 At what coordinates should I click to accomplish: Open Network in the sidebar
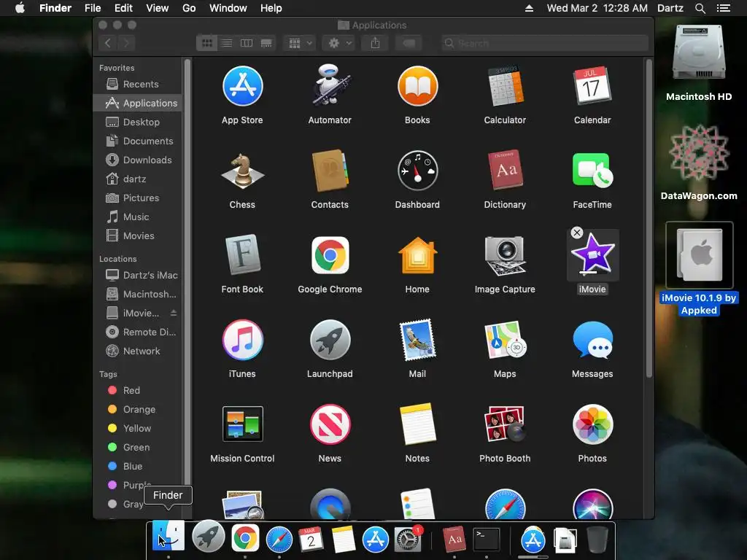click(137, 351)
